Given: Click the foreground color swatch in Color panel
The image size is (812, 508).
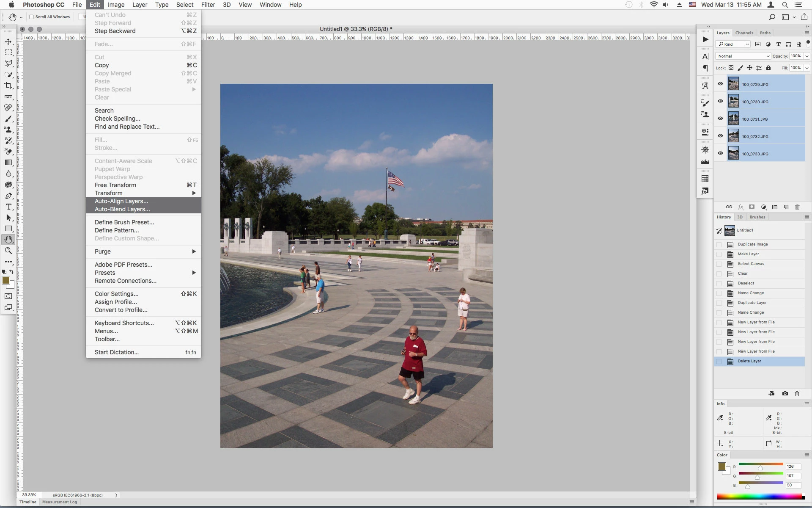Looking at the screenshot, I should (721, 467).
